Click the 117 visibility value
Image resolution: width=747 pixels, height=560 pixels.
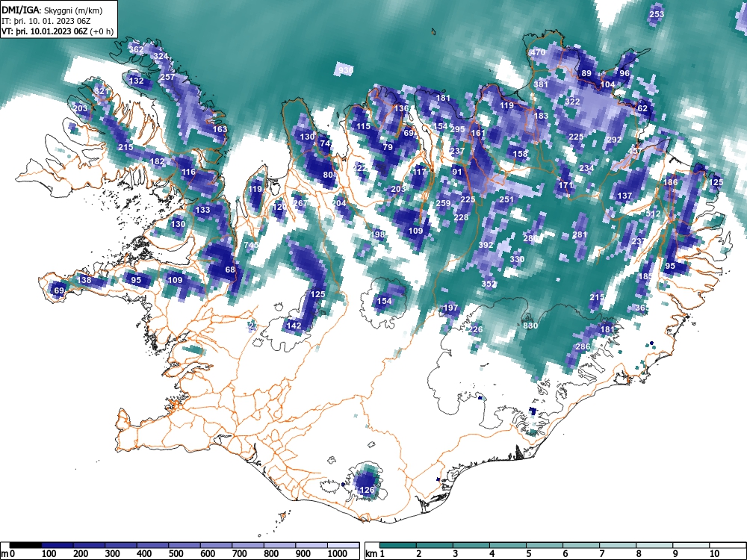pos(419,172)
